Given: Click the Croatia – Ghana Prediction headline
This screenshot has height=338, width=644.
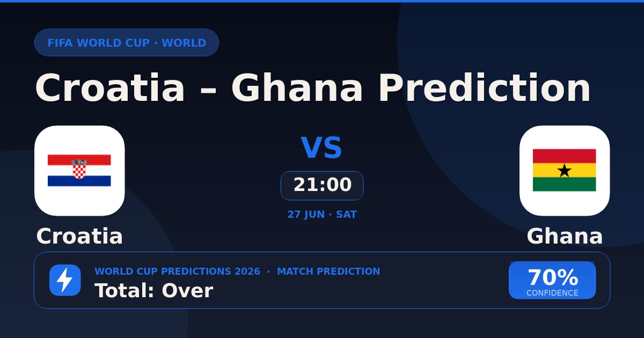Looking at the screenshot, I should pyautogui.click(x=313, y=87).
